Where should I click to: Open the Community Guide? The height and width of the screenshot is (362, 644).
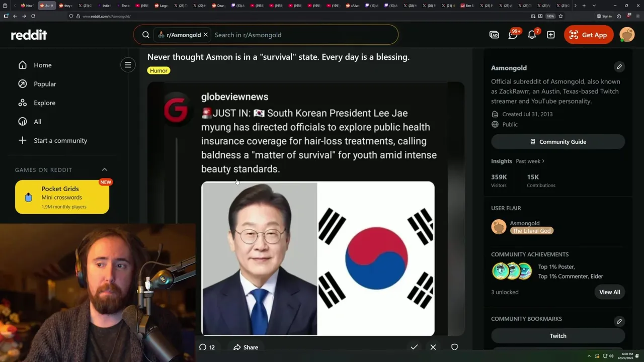pos(558,142)
